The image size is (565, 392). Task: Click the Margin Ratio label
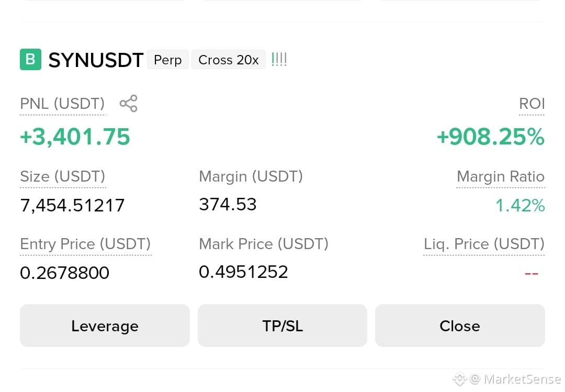(501, 177)
